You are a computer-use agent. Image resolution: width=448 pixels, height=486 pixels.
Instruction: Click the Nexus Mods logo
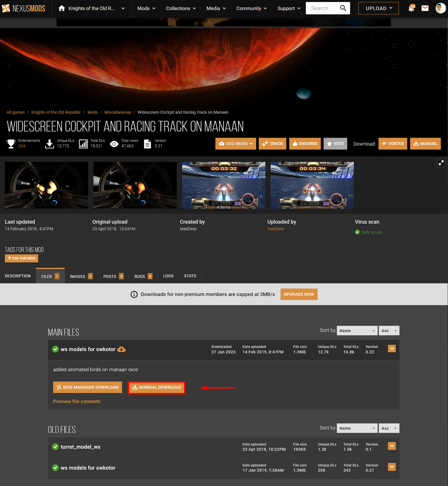click(x=24, y=8)
